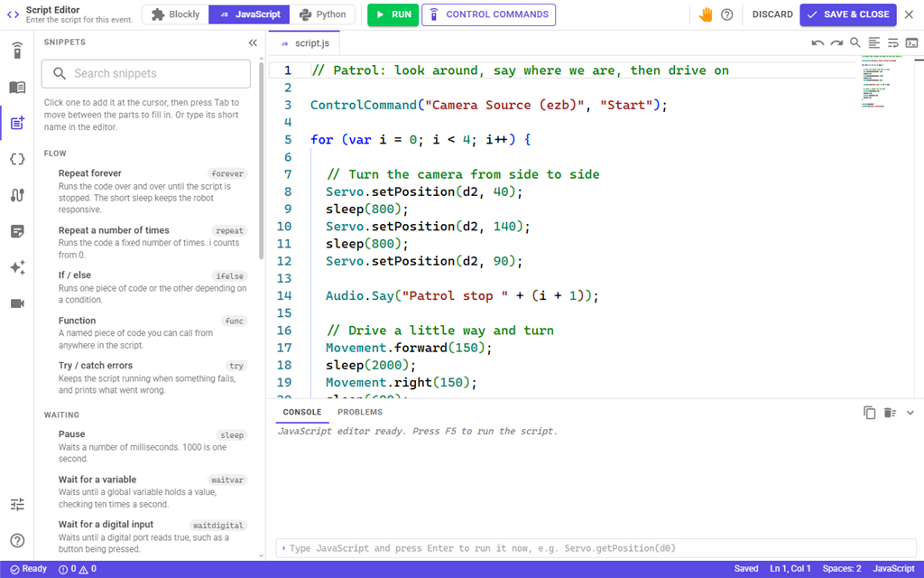The image size is (924, 578).
Task: Click the Audio.Say code line
Action: 462,295
